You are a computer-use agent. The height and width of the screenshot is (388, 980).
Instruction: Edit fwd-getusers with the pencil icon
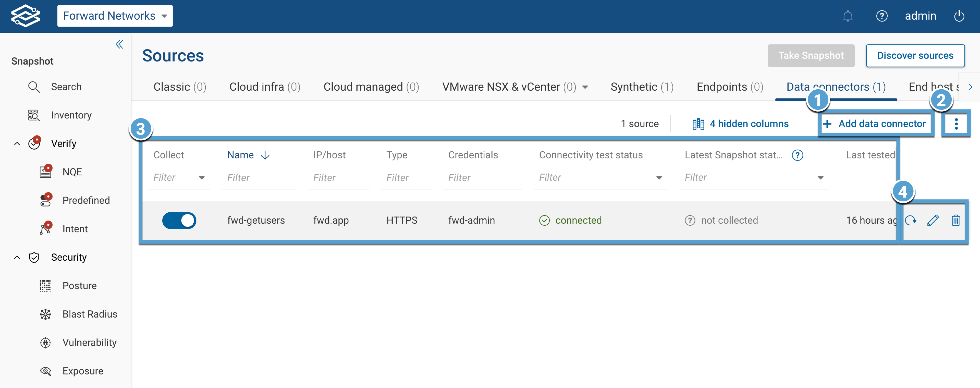tap(934, 220)
